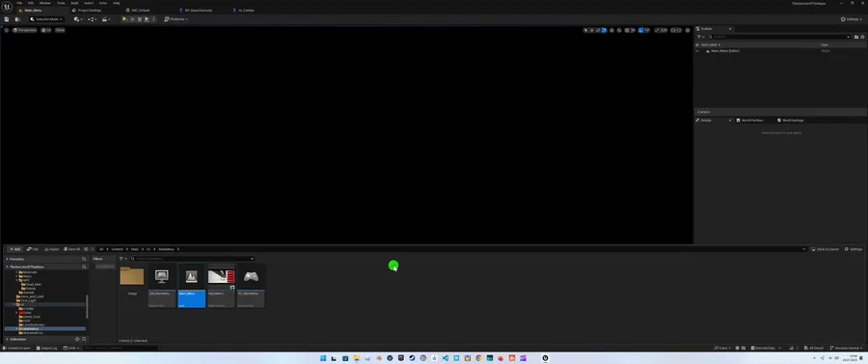The image size is (868, 364).
Task: Open the Image folder in Content Browser
Action: [x=132, y=277]
